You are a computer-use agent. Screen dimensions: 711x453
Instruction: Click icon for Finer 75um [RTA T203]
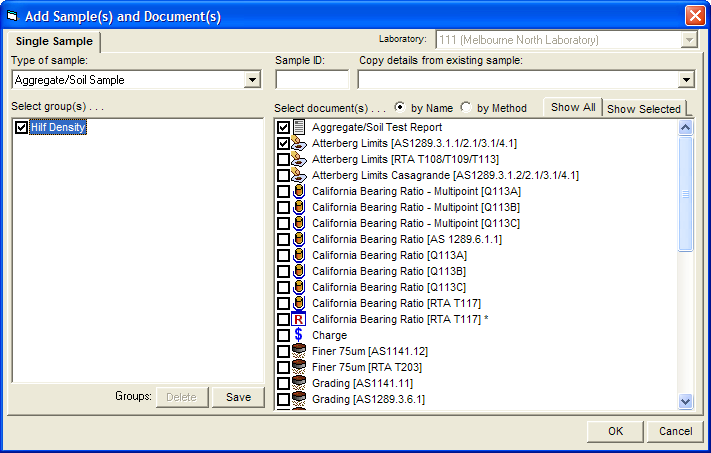tap(299, 367)
